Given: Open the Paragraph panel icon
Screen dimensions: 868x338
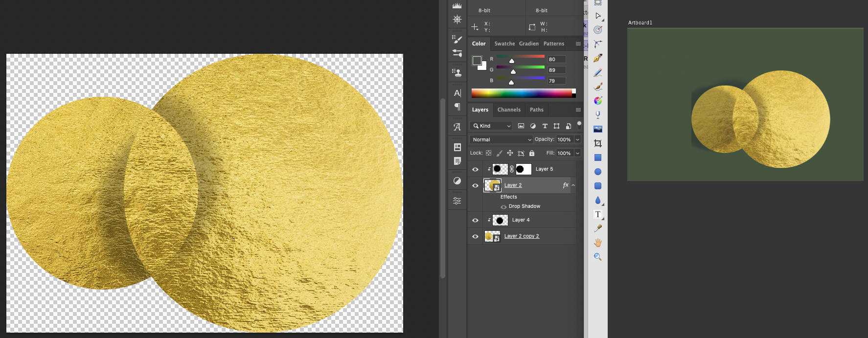Looking at the screenshot, I should click(x=457, y=107).
